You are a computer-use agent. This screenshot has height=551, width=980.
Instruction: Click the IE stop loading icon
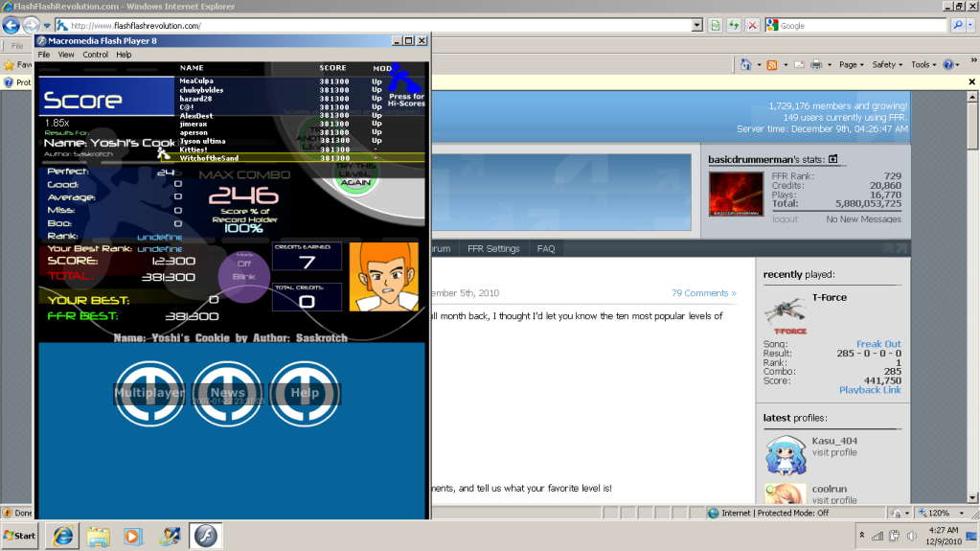point(752,26)
